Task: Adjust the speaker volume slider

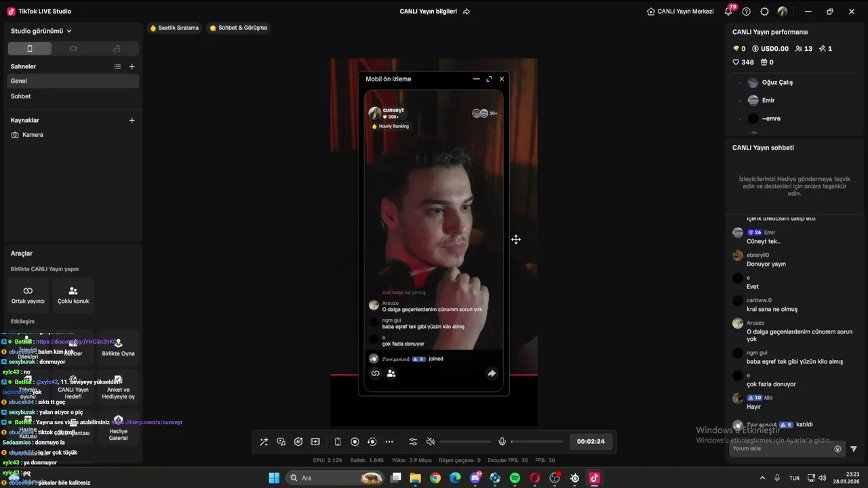Action: pyautogui.click(x=465, y=442)
